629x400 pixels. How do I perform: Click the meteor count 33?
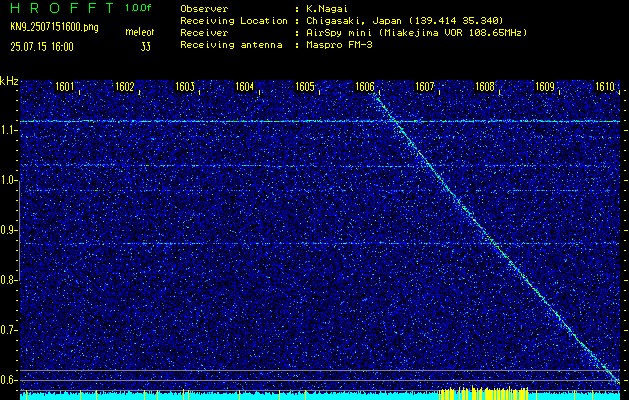(x=146, y=47)
